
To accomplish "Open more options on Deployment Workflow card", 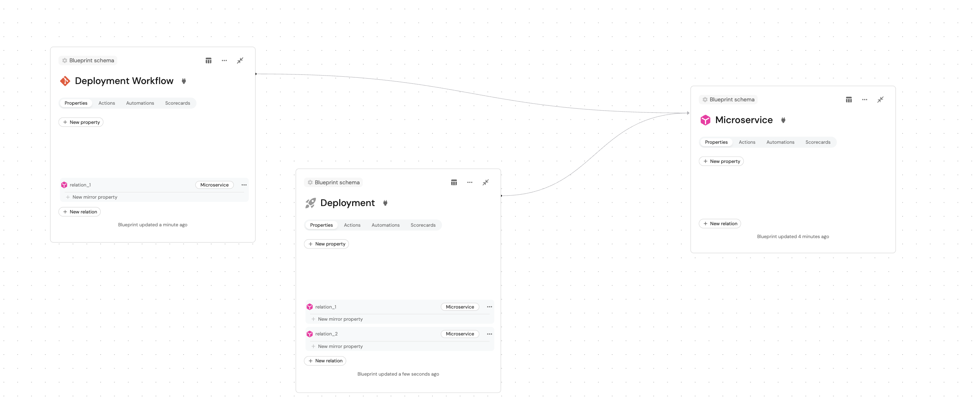I will coord(224,60).
